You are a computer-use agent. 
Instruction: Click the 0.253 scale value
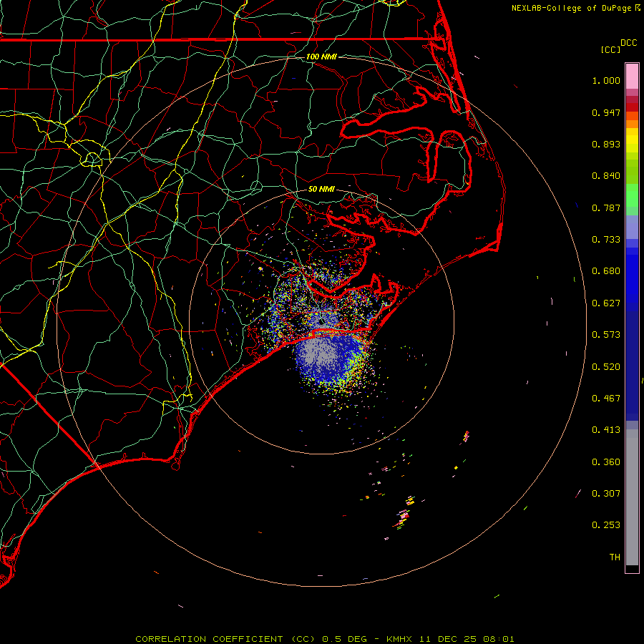pos(606,525)
